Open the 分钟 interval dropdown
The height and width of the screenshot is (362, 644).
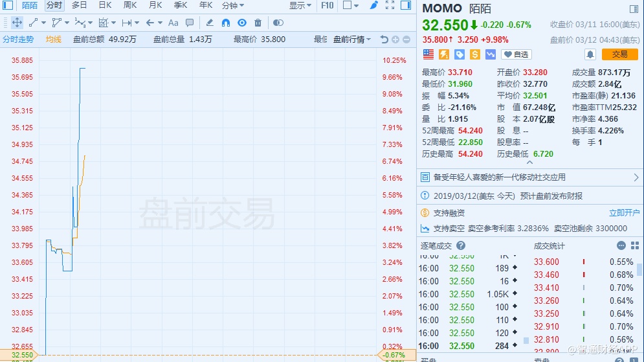(x=232, y=5)
